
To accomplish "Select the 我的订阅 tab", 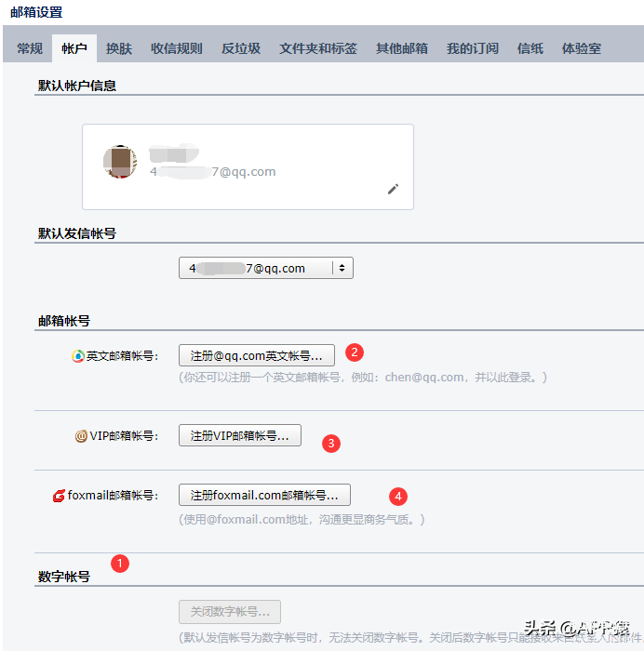I will [x=473, y=48].
